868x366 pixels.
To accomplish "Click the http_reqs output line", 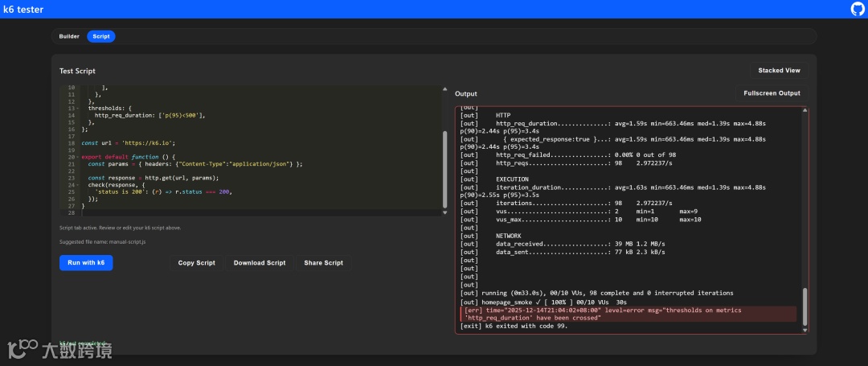I will click(567, 163).
